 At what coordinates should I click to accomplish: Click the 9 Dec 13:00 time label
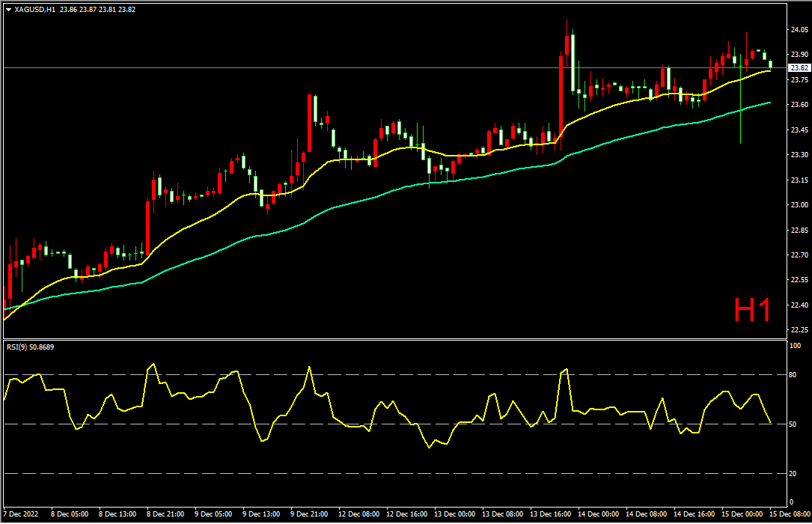coord(261,514)
